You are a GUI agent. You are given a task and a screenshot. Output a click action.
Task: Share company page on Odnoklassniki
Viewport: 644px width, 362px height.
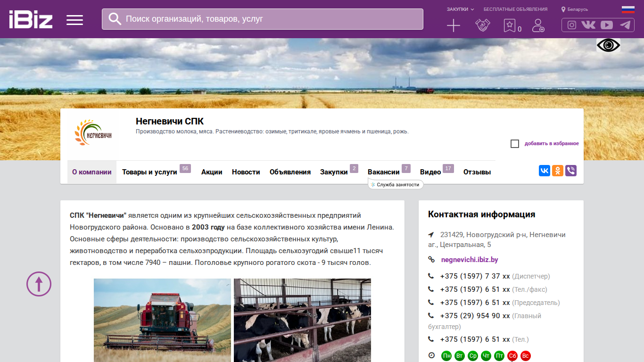558,171
